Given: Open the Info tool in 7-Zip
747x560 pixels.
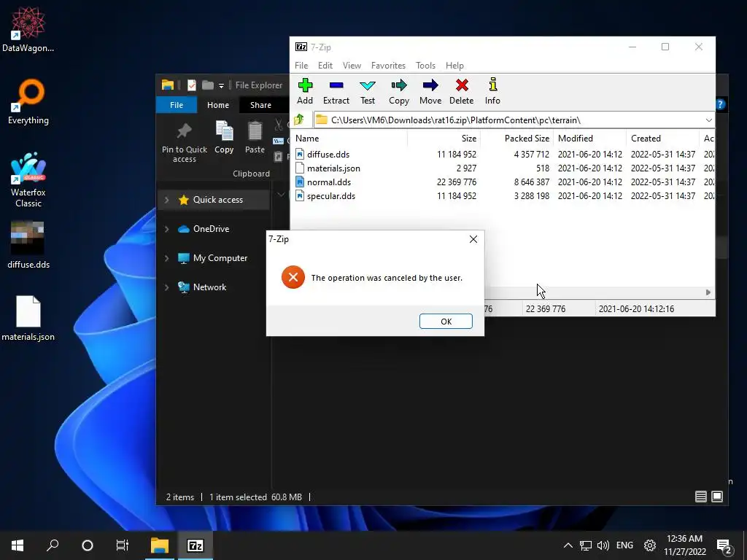Looking at the screenshot, I should tap(492, 91).
